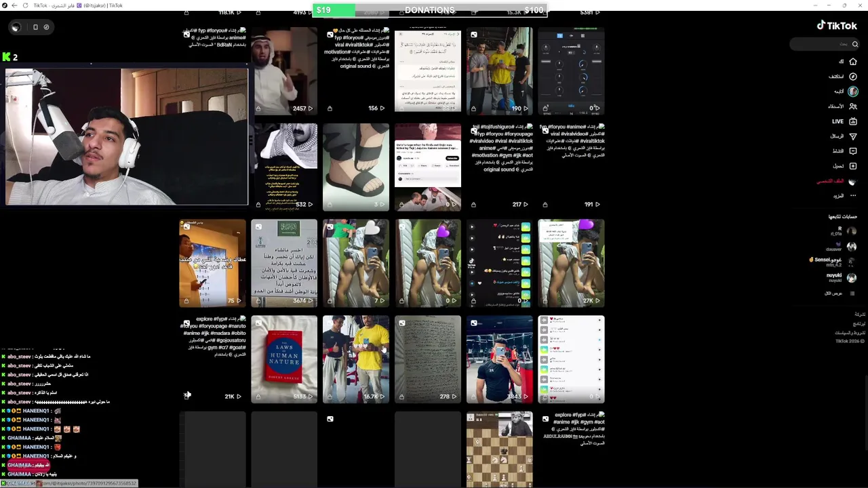Open followed account dauaver
868x488 pixels.
pyautogui.click(x=841, y=247)
